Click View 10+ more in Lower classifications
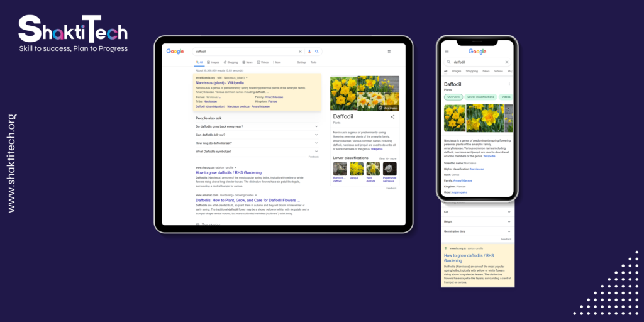The height and width of the screenshot is (322, 644). point(387,158)
